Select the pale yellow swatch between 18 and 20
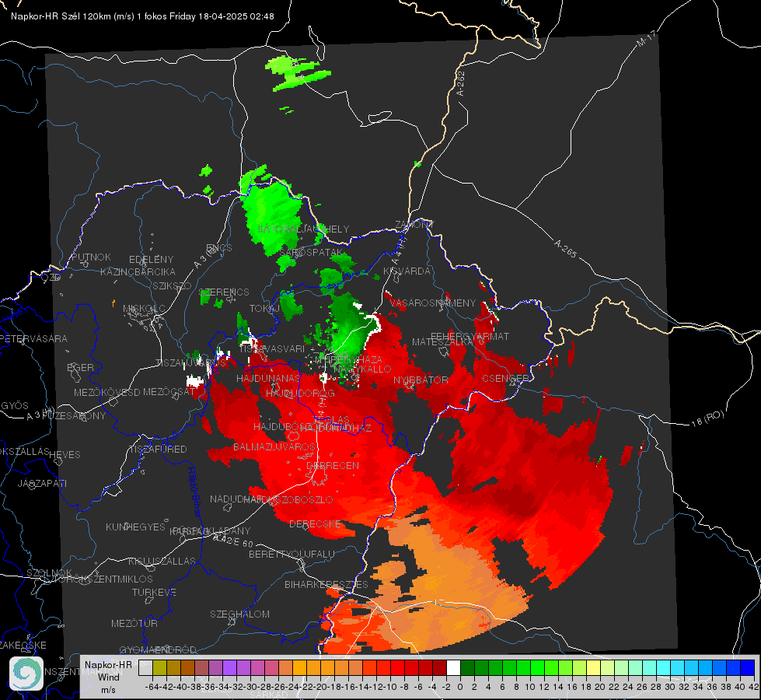 point(593,667)
